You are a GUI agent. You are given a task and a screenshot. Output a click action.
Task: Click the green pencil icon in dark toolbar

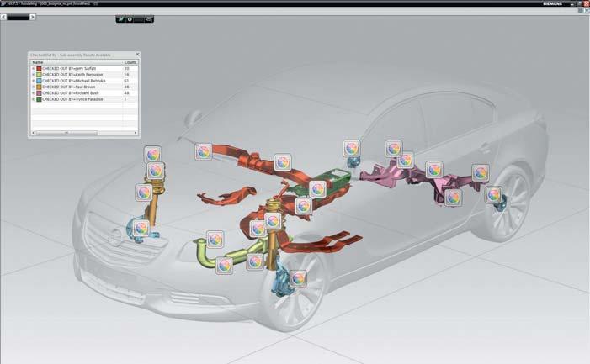(x=121, y=19)
